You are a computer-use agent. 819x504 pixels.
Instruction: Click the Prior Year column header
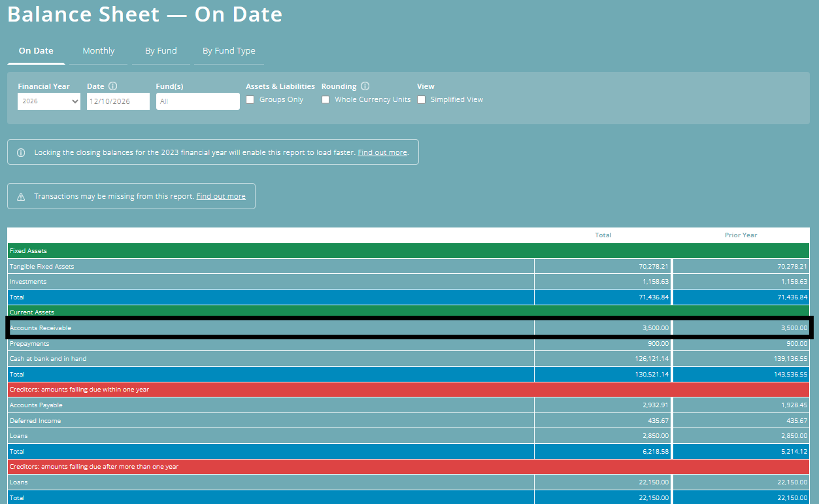[x=741, y=235]
